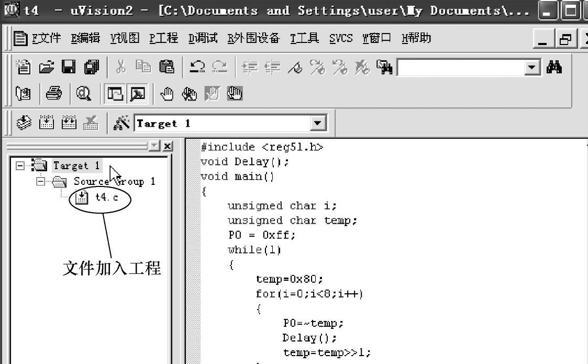Screen dimensions: 588x364
Task: Select the t4.c file in tree
Action: (107, 197)
